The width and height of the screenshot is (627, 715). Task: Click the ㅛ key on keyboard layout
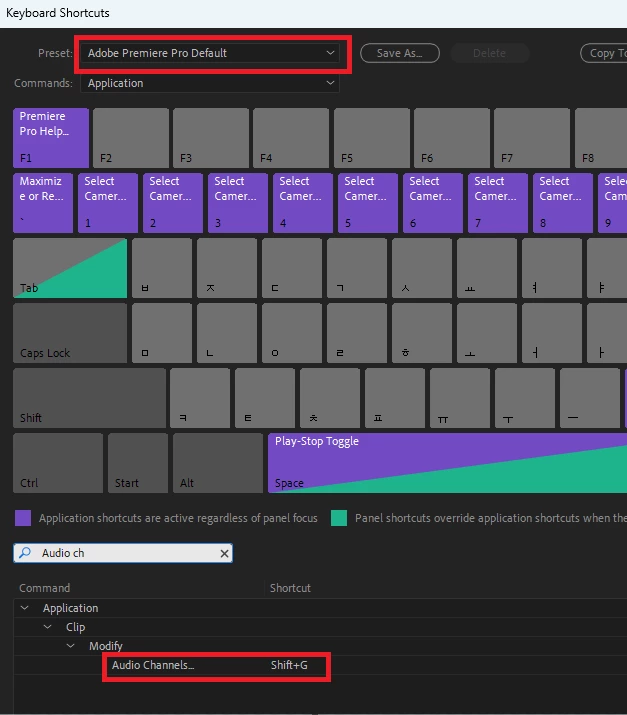click(x=487, y=268)
